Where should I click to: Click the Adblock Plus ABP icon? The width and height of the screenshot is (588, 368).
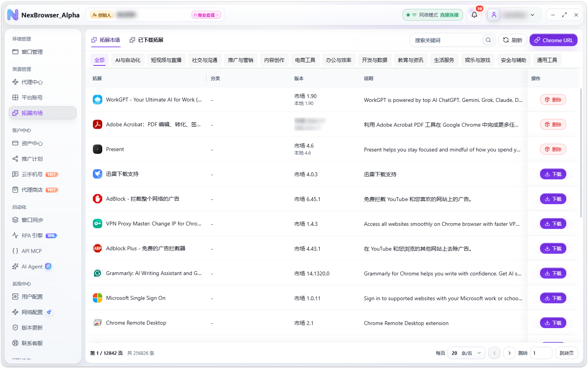click(x=98, y=248)
